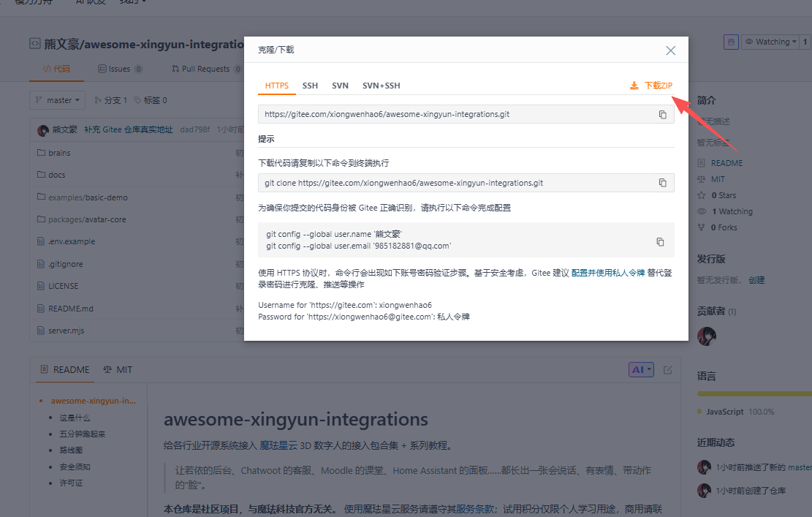Open the .env.example file

[72, 241]
